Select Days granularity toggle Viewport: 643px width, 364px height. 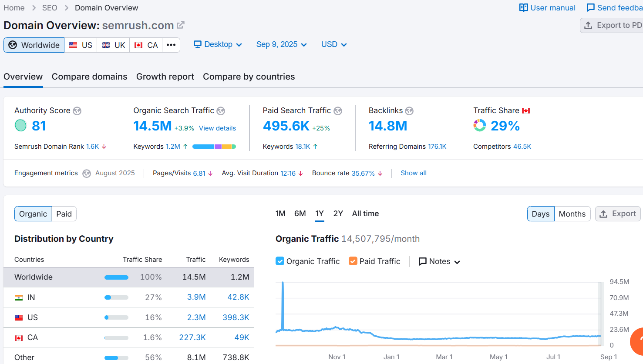pos(541,214)
